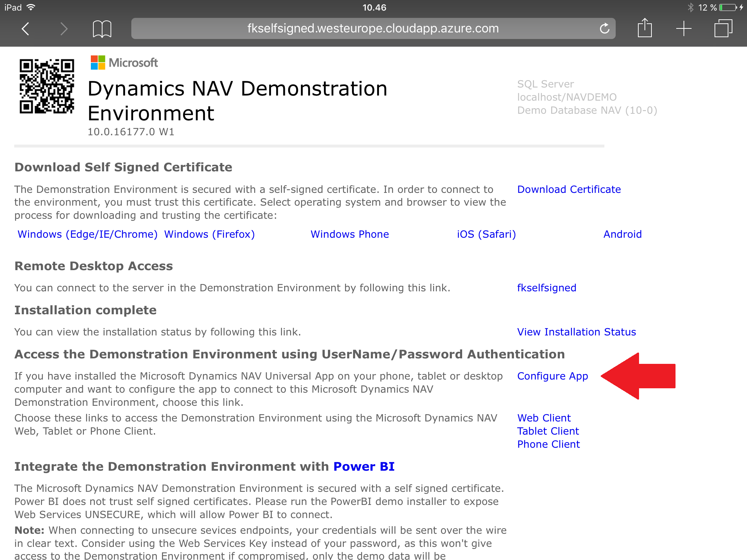Select Windows (Edge/IE/Chrome) instructions
The width and height of the screenshot is (747, 560).
88,234
